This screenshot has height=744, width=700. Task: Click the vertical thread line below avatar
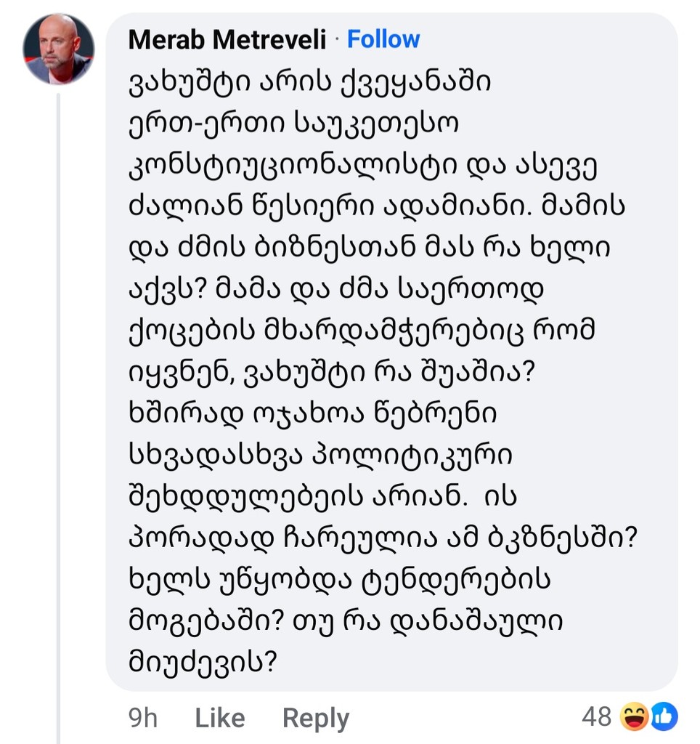(59, 418)
